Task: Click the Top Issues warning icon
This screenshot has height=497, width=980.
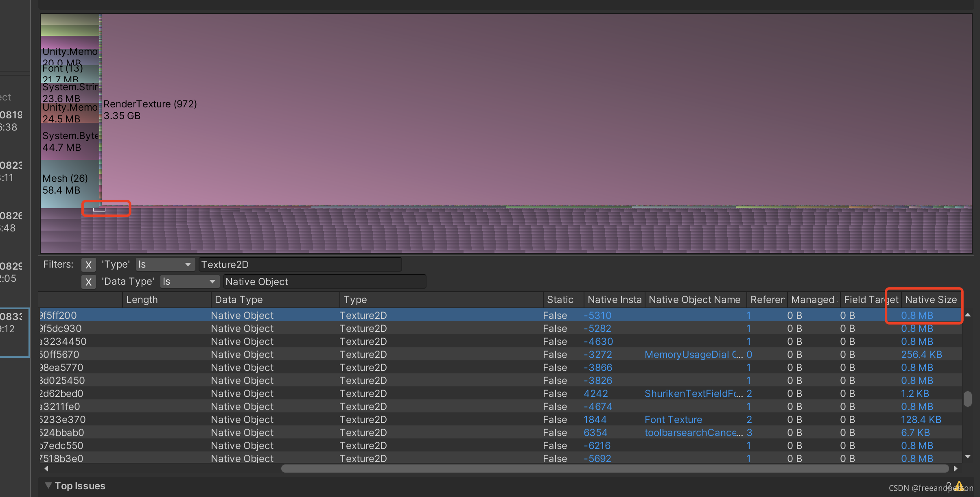Action: (959, 486)
